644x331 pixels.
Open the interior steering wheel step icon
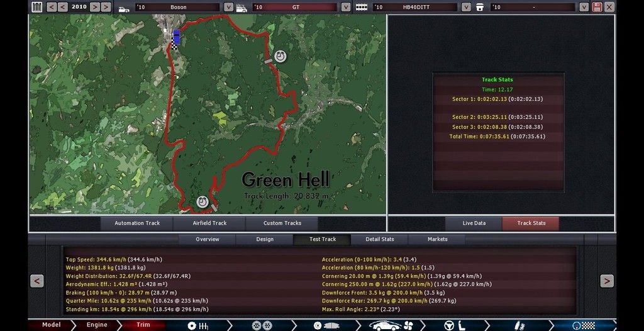pyautogui.click(x=455, y=326)
